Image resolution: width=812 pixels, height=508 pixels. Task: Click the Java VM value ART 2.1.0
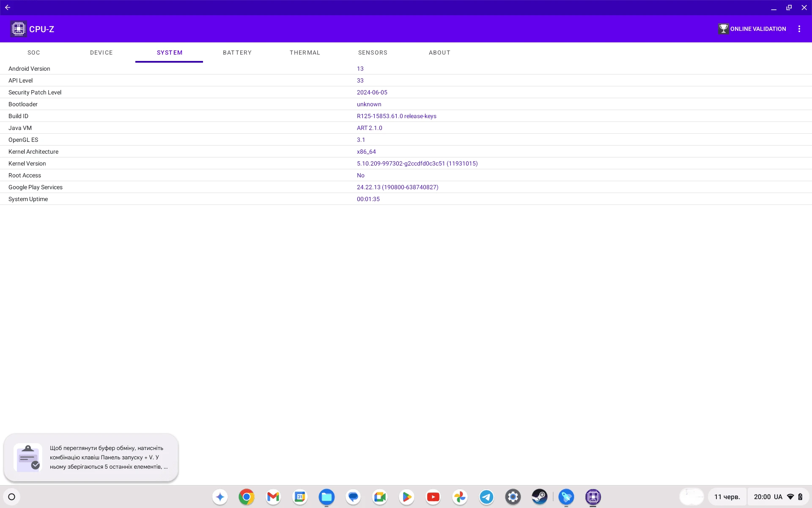coord(370,128)
